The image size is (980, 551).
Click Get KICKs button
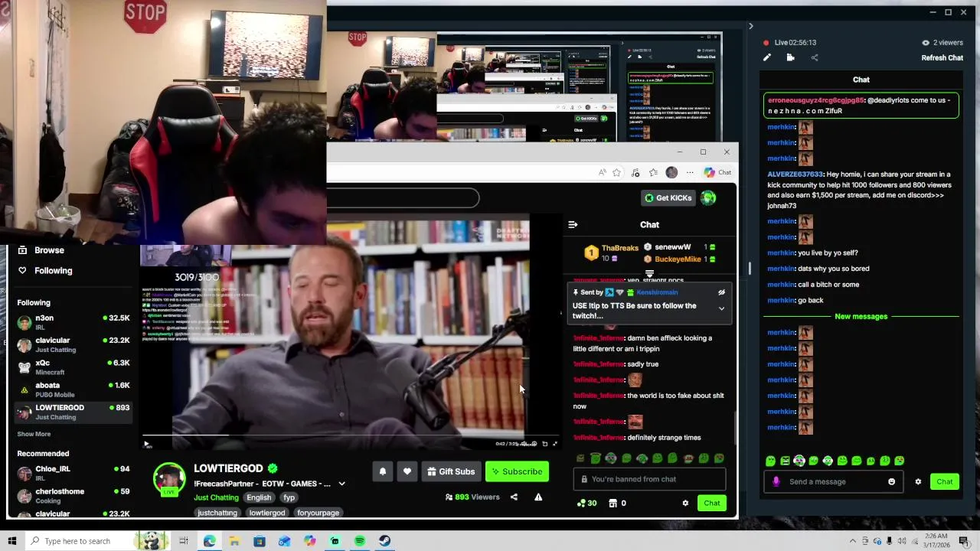(x=668, y=197)
